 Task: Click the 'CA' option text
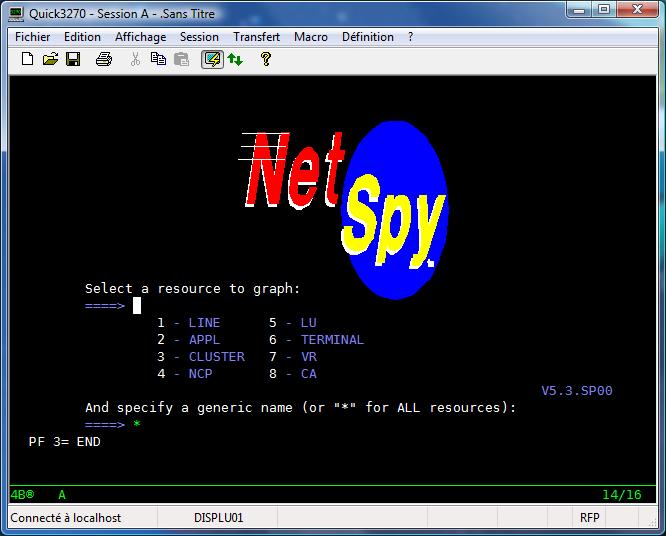309,374
